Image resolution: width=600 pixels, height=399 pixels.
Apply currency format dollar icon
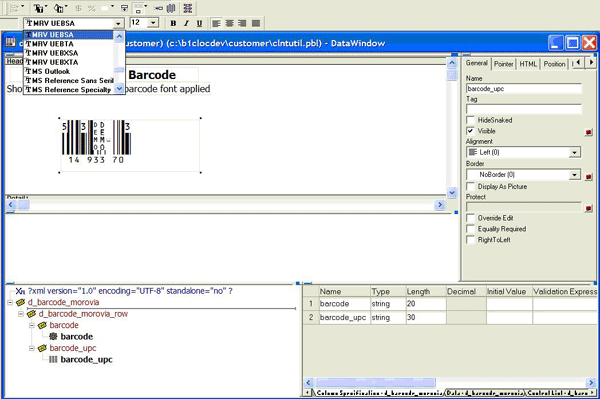[78, 8]
